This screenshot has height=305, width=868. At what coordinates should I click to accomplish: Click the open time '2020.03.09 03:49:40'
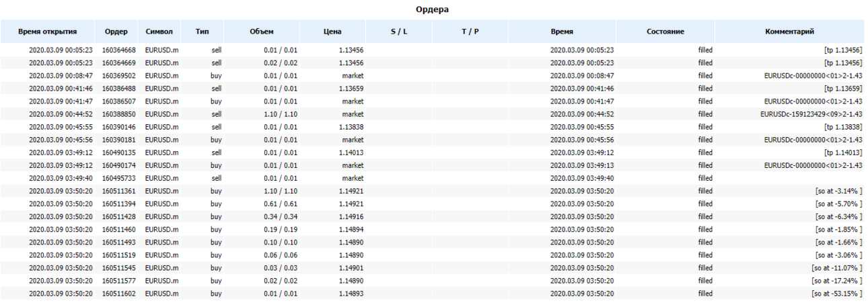(61, 178)
